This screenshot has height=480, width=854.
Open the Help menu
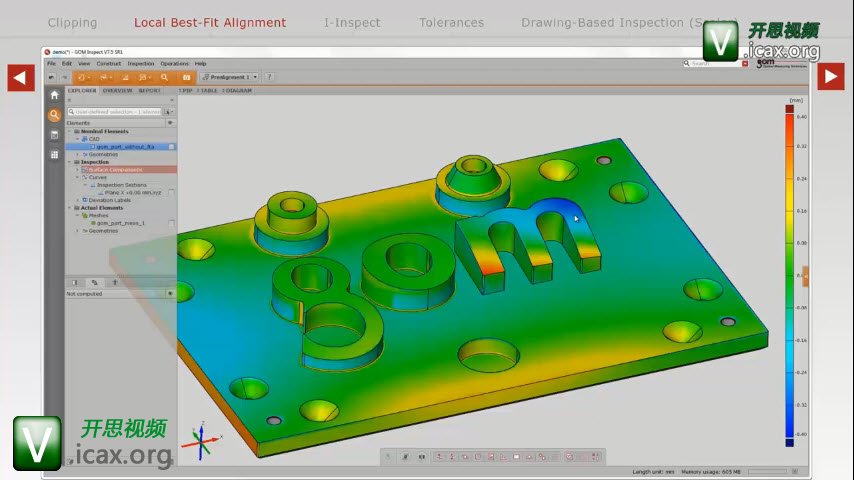click(x=200, y=64)
